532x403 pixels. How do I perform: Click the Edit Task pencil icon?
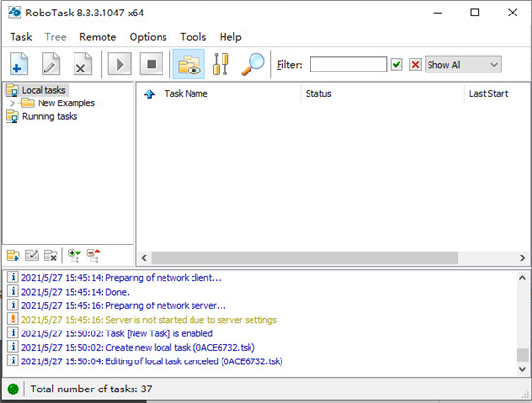50,64
